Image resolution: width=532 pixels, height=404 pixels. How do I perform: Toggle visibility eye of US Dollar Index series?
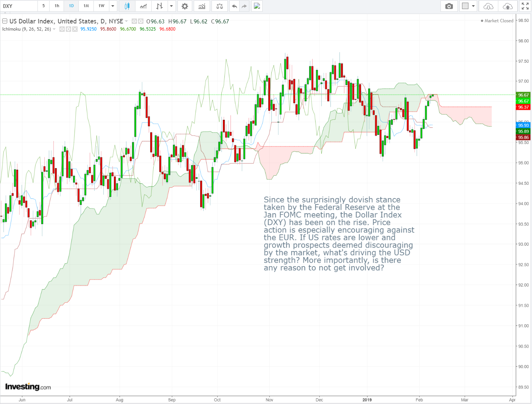(x=134, y=22)
